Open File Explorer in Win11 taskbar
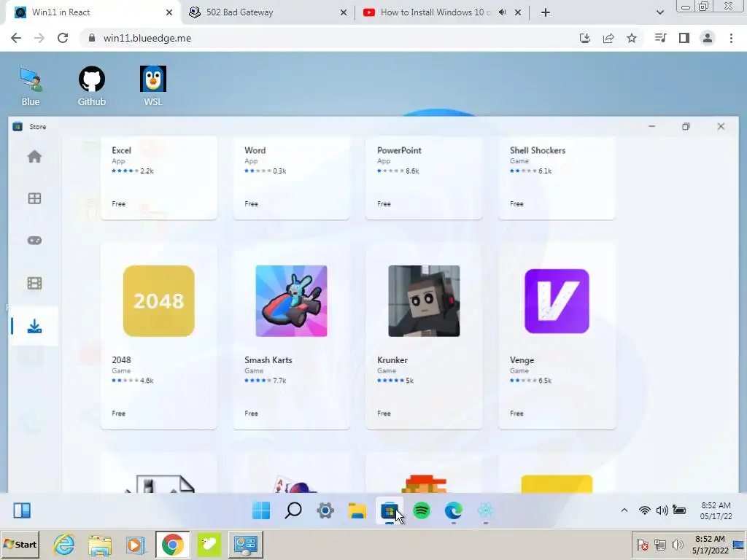This screenshot has width=747, height=560. 357,510
